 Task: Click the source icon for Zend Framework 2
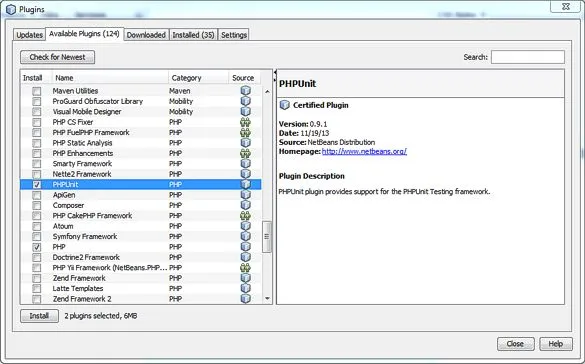(245, 299)
